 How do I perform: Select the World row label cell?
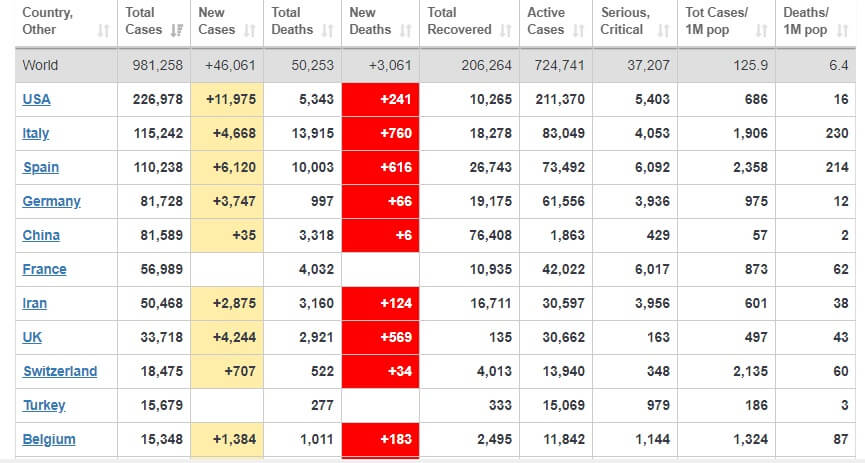(x=41, y=65)
